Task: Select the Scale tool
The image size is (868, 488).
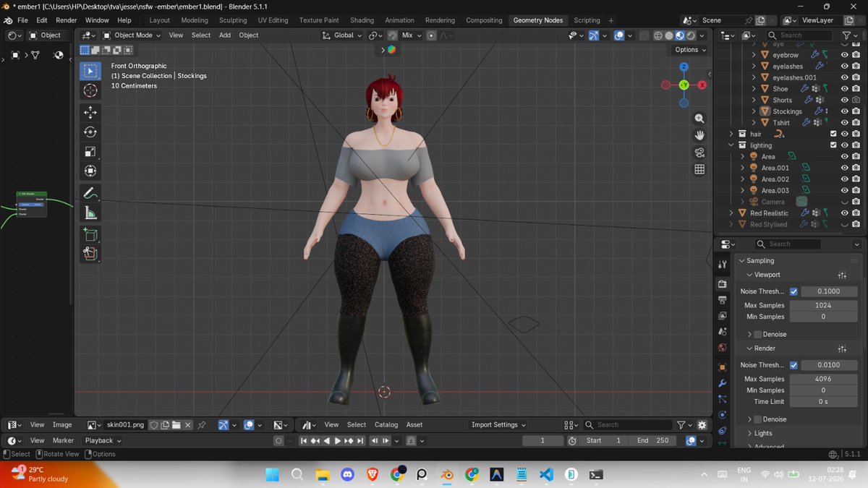Action: click(90, 151)
